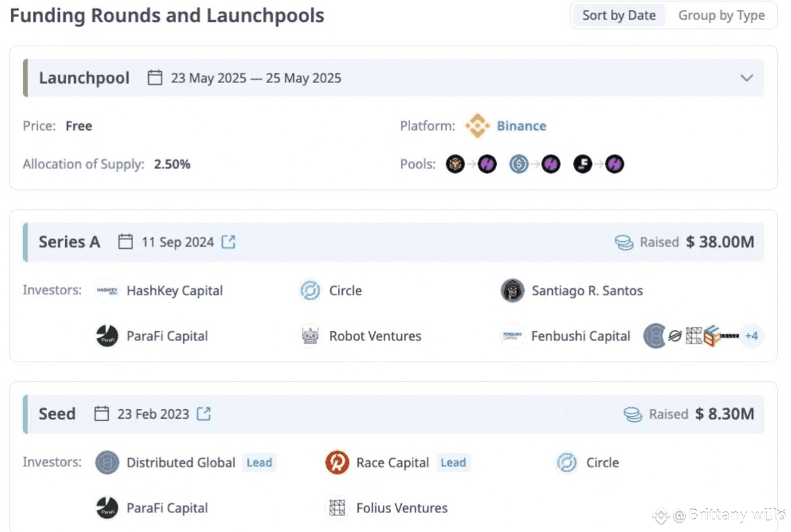Click the ParaFi Capital logo in Series A
The width and height of the screenshot is (791, 532).
pyautogui.click(x=106, y=336)
